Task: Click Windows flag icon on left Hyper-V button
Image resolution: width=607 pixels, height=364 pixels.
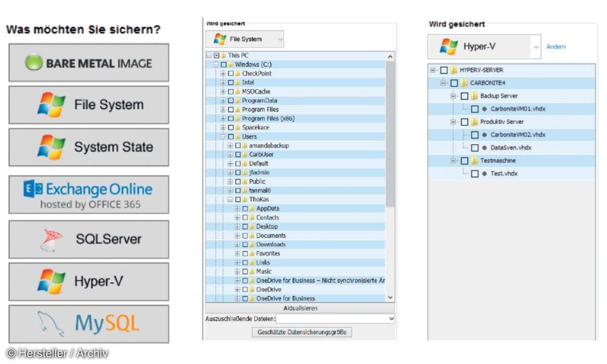Action: (51, 282)
